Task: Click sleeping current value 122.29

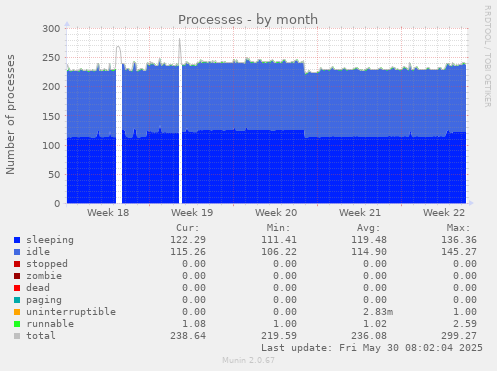Action: click(x=188, y=240)
